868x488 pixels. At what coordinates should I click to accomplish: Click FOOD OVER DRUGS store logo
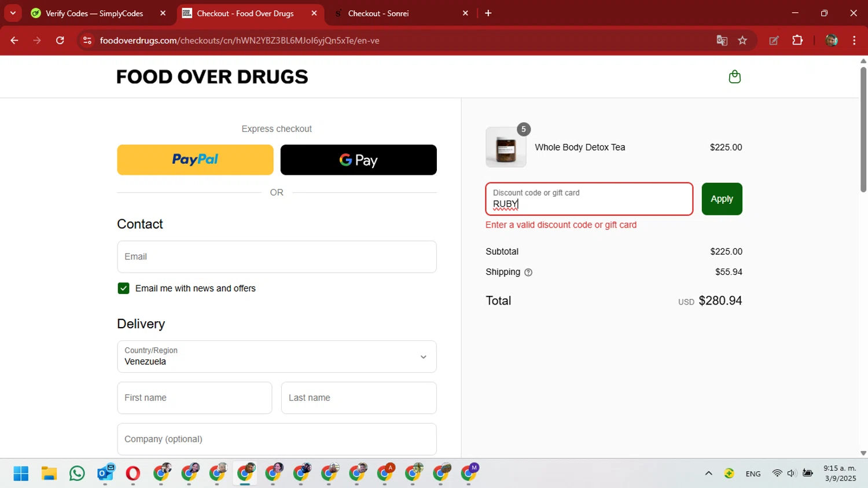[212, 77]
